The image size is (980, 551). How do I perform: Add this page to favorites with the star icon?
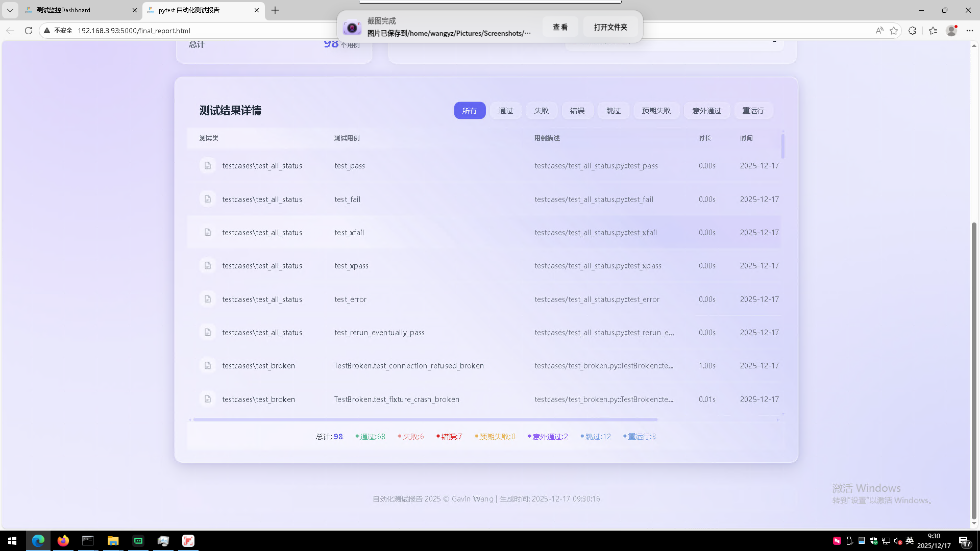[x=894, y=31]
